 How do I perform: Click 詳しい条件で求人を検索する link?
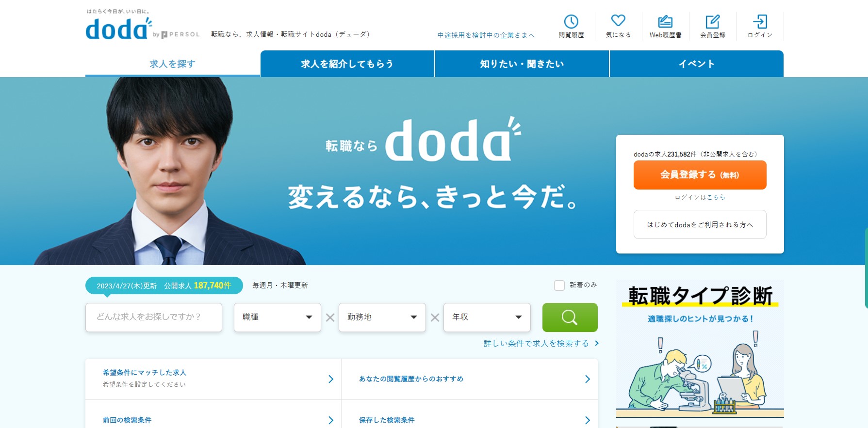click(x=541, y=344)
